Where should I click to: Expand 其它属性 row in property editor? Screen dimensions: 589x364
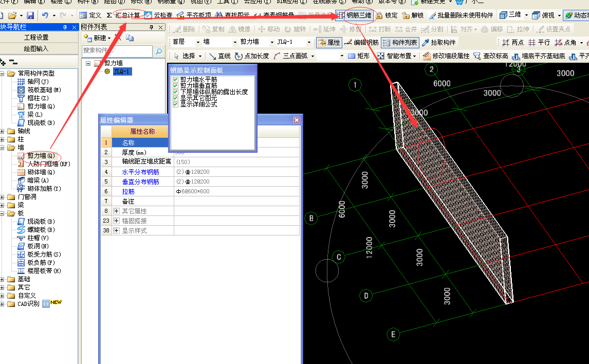pyautogui.click(x=117, y=211)
